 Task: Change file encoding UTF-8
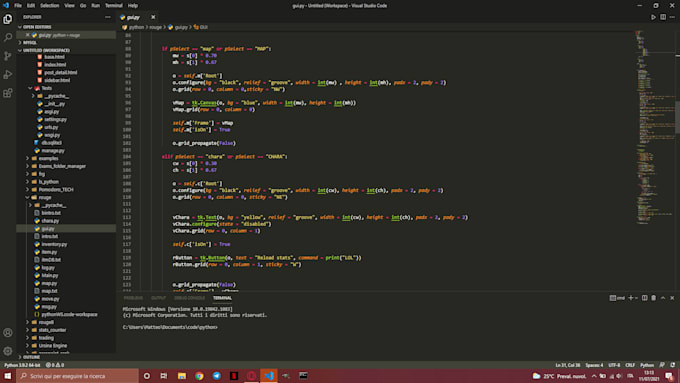click(614, 365)
